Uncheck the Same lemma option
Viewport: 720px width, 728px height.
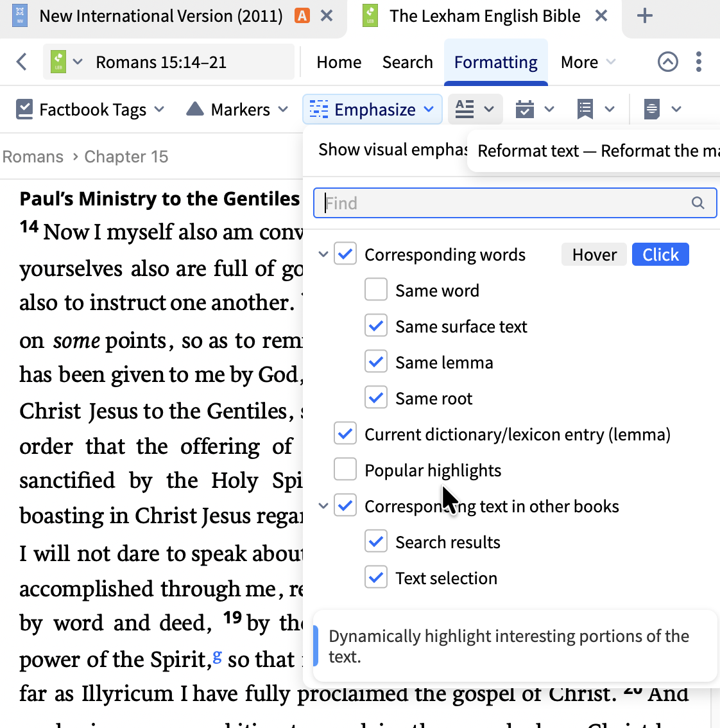375,361
